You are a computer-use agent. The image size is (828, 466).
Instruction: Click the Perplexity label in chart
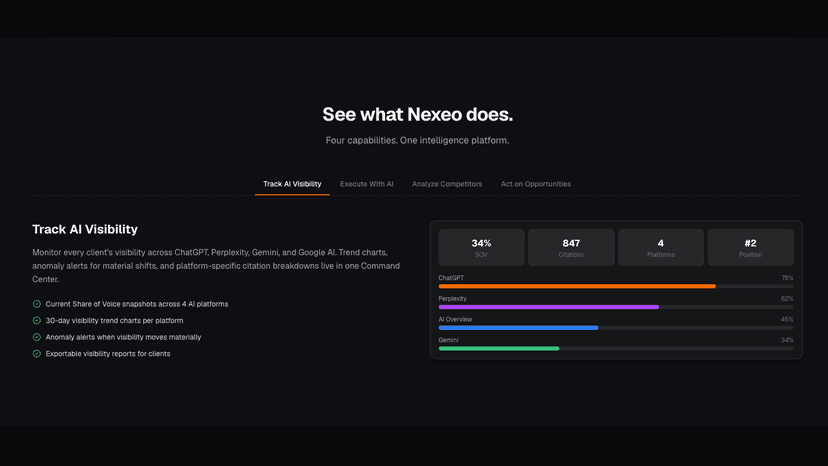[x=453, y=299]
